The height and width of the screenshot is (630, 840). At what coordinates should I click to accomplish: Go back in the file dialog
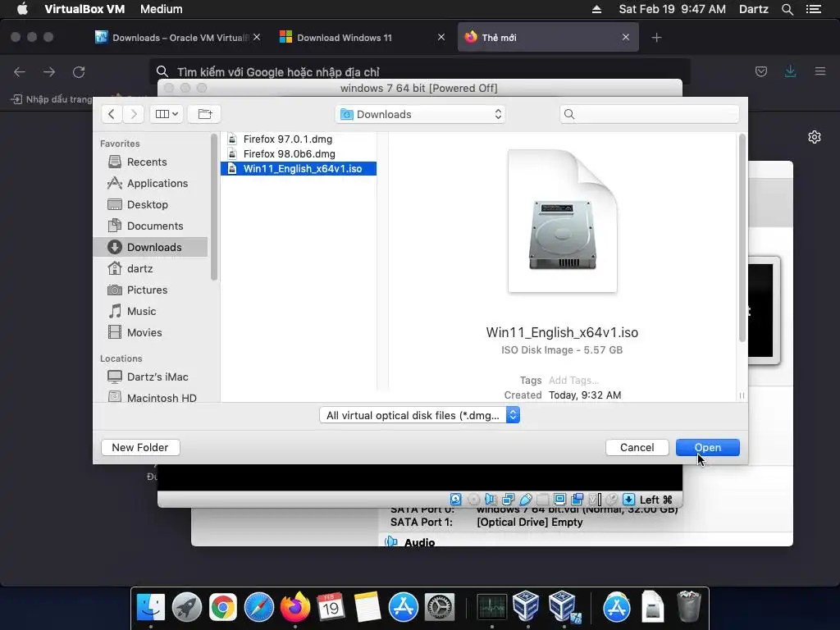click(112, 113)
